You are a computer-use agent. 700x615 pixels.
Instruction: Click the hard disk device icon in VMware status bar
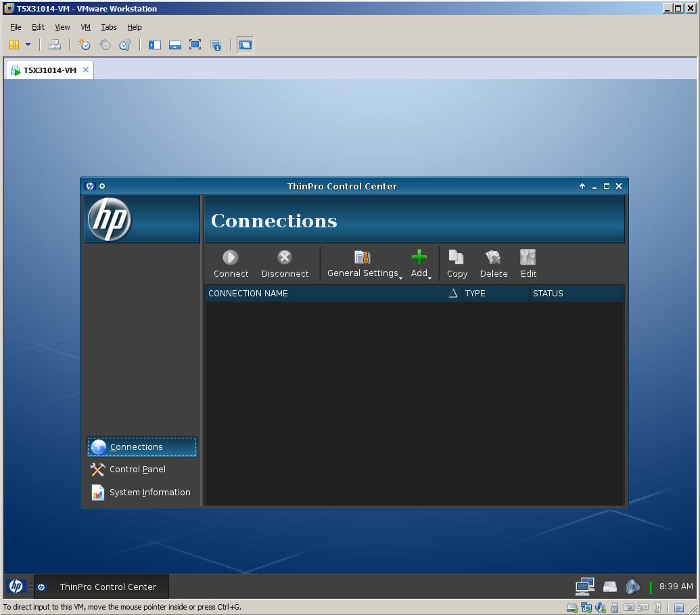571,608
